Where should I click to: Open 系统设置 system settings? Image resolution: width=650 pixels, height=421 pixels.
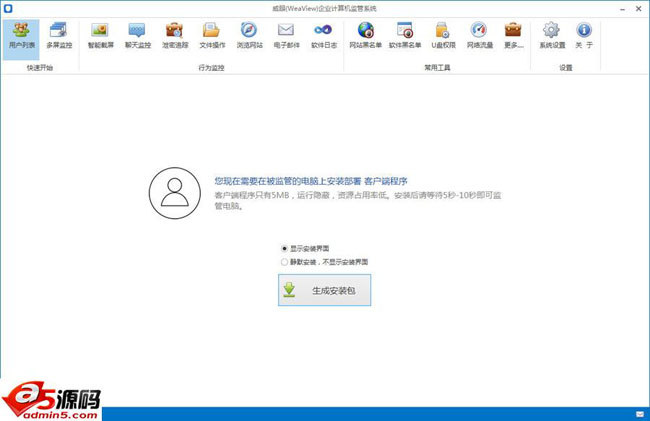[552, 36]
